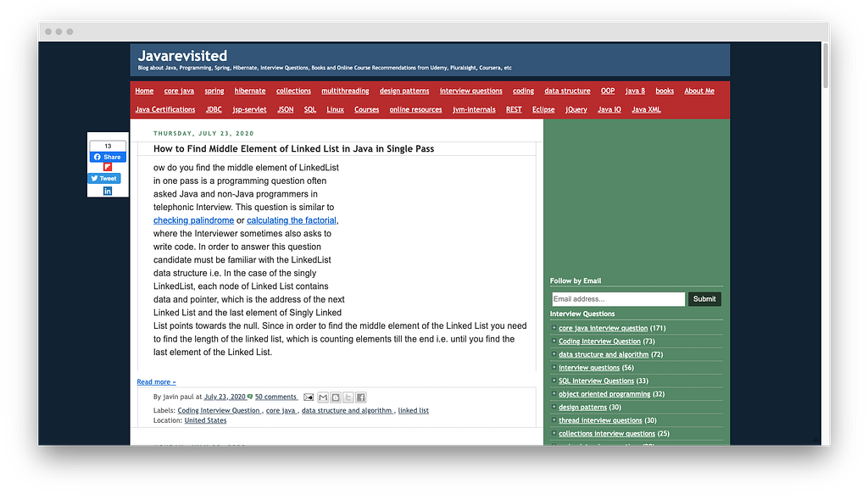
Task: Click the linked list label
Action: click(x=413, y=411)
